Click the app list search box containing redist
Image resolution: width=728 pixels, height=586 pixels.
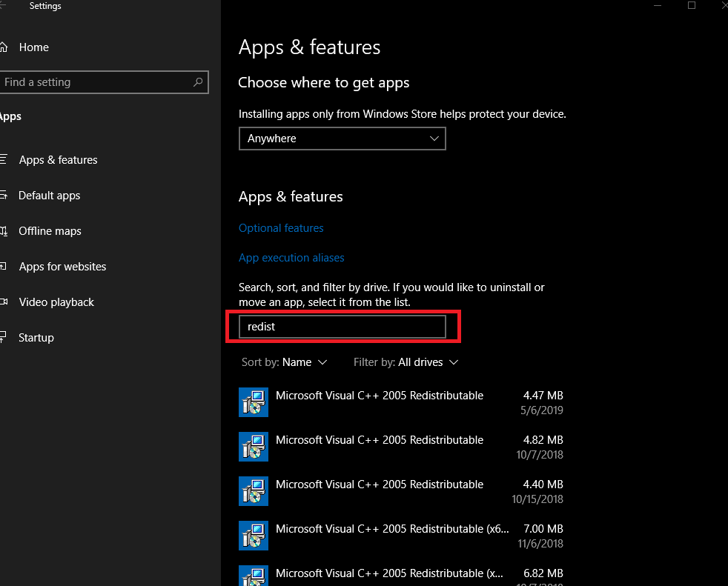pyautogui.click(x=343, y=327)
